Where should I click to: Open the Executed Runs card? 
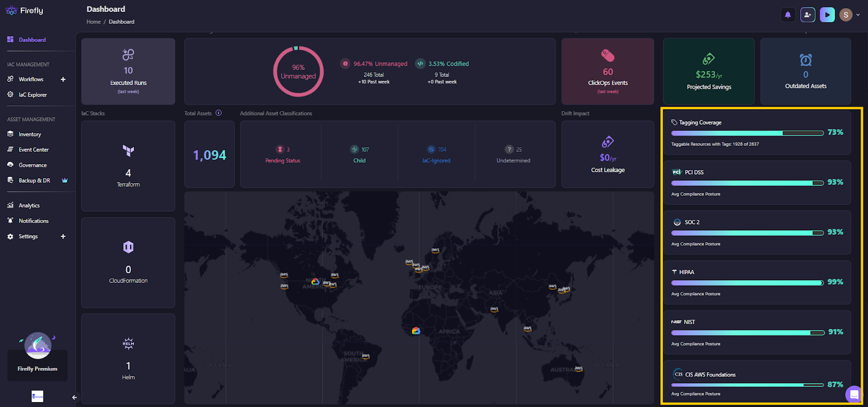(x=128, y=71)
